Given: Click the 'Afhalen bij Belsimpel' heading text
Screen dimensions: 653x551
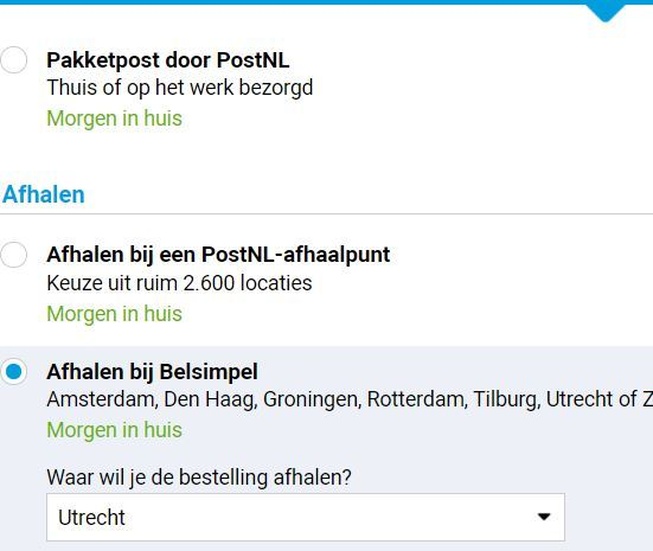Looking at the screenshot, I should [x=152, y=372].
